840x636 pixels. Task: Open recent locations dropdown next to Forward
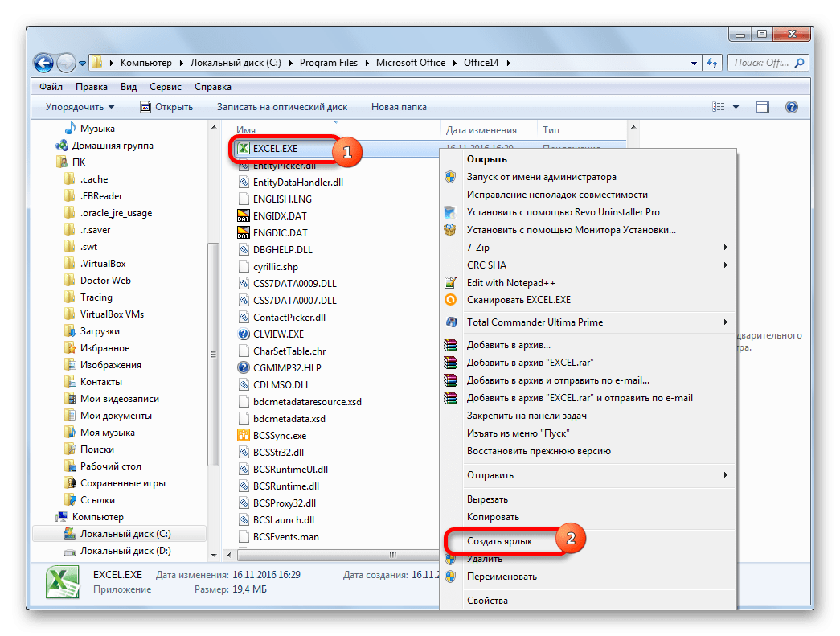point(82,64)
